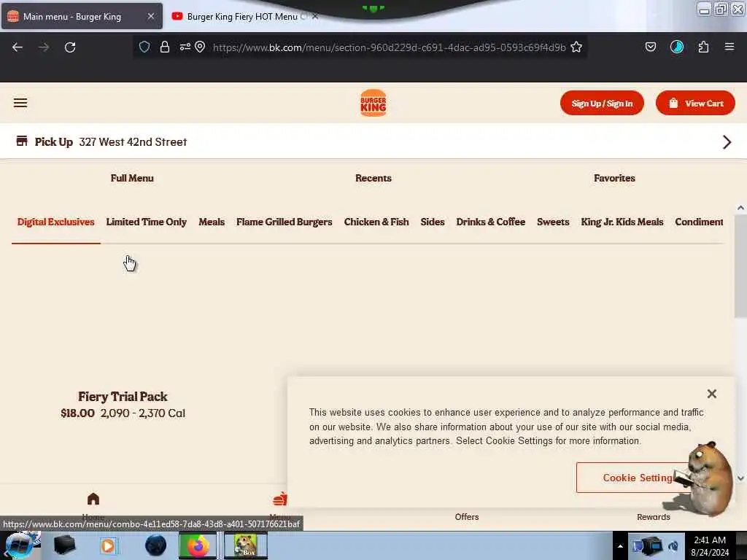Viewport: 747px width, 560px height.
Task: Go back with the browser back arrow
Action: pyautogui.click(x=18, y=47)
